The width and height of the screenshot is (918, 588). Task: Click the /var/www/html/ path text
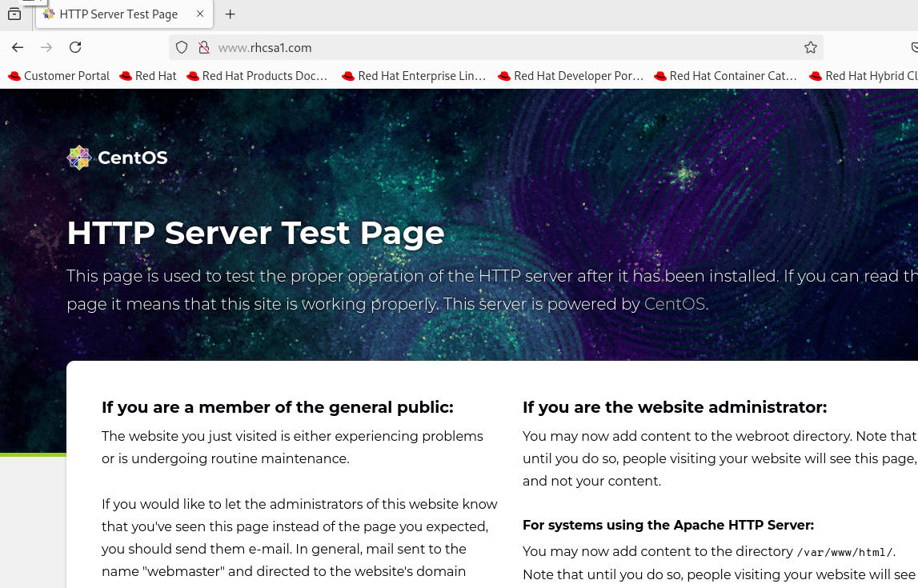[x=845, y=552]
